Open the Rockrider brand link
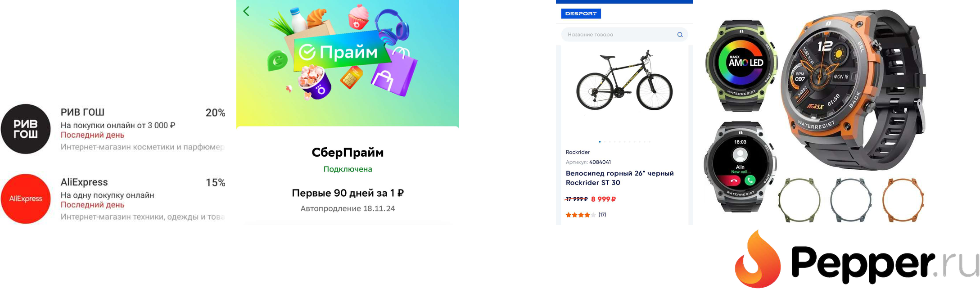Screen dimensions: 980x289 click(x=578, y=152)
